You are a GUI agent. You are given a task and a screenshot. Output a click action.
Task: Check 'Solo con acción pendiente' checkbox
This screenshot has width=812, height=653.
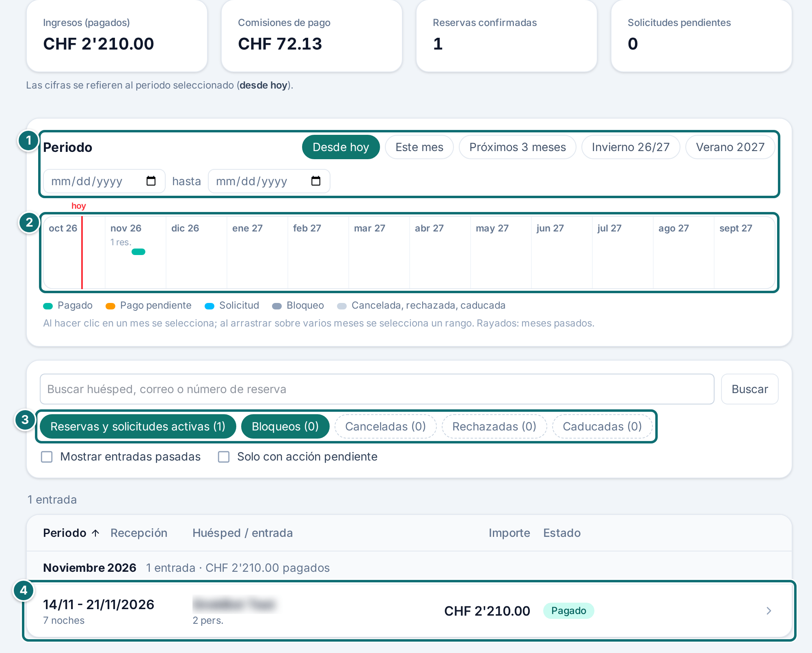point(224,457)
